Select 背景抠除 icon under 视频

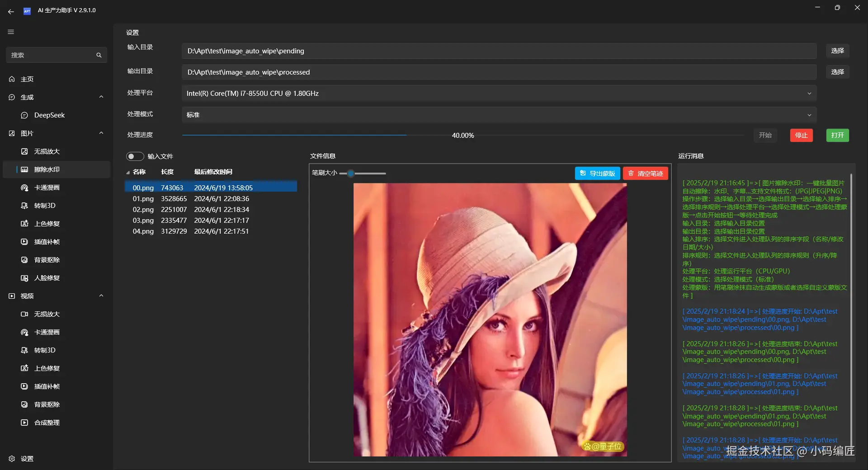coord(24,404)
